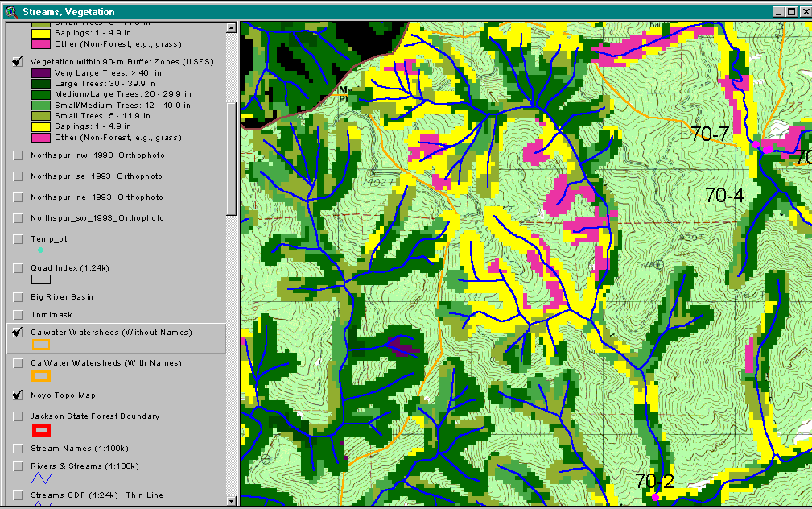Turn off Vegetation within 90-m Buffer Zones theme
812x509 pixels.
pyautogui.click(x=18, y=62)
